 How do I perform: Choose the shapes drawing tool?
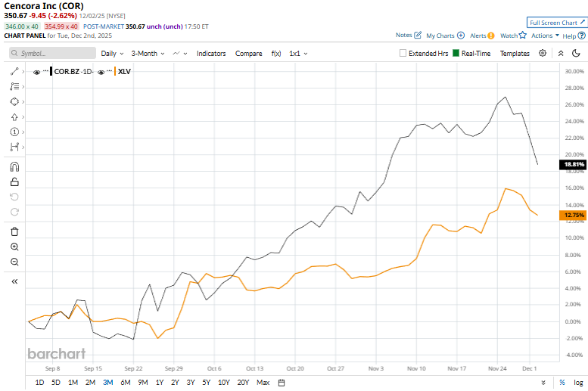tap(14, 101)
